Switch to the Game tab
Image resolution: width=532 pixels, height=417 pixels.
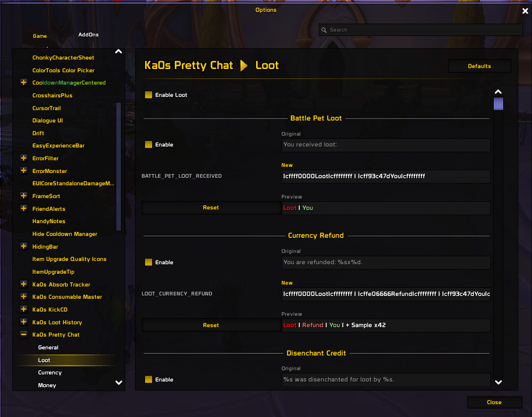(x=40, y=36)
